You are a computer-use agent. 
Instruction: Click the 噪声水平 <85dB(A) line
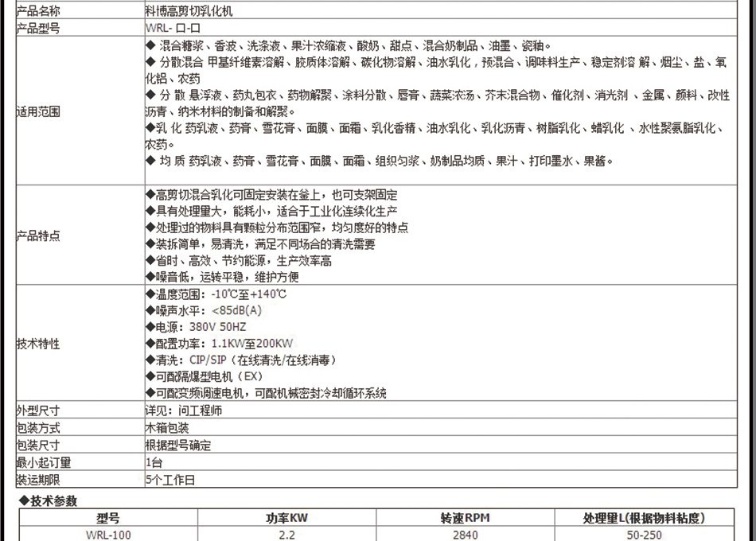[x=205, y=310]
